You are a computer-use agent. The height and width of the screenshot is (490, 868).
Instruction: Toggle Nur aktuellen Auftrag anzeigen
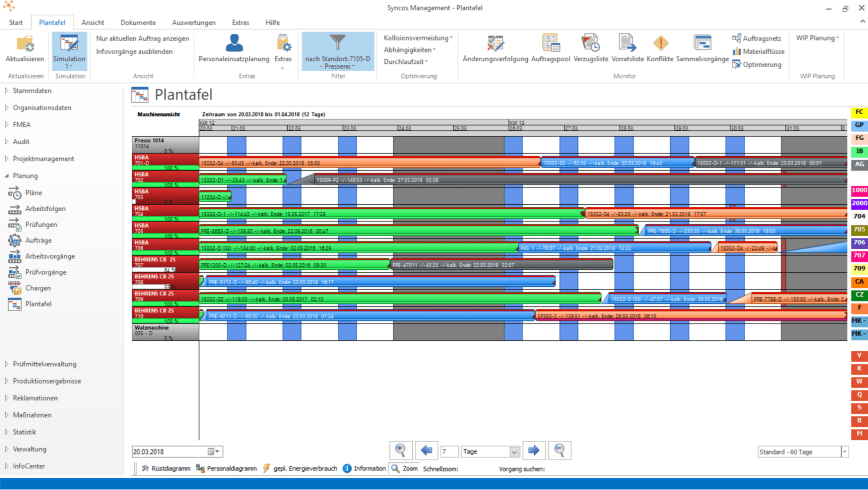coord(142,38)
